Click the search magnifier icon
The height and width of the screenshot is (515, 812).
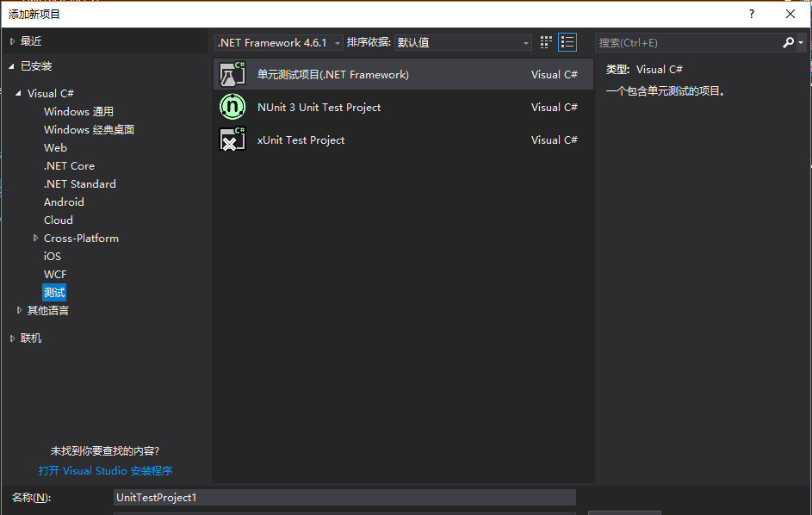coord(788,42)
